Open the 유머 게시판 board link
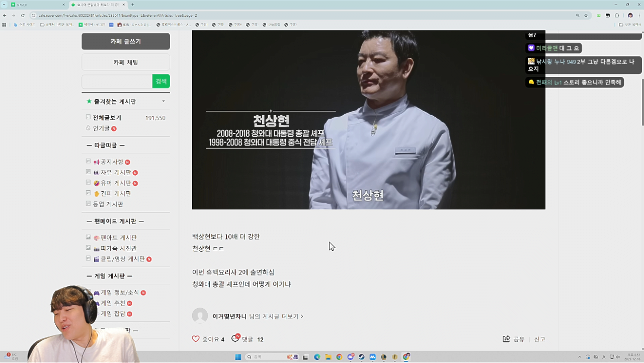This screenshot has height=363, width=644. click(116, 183)
